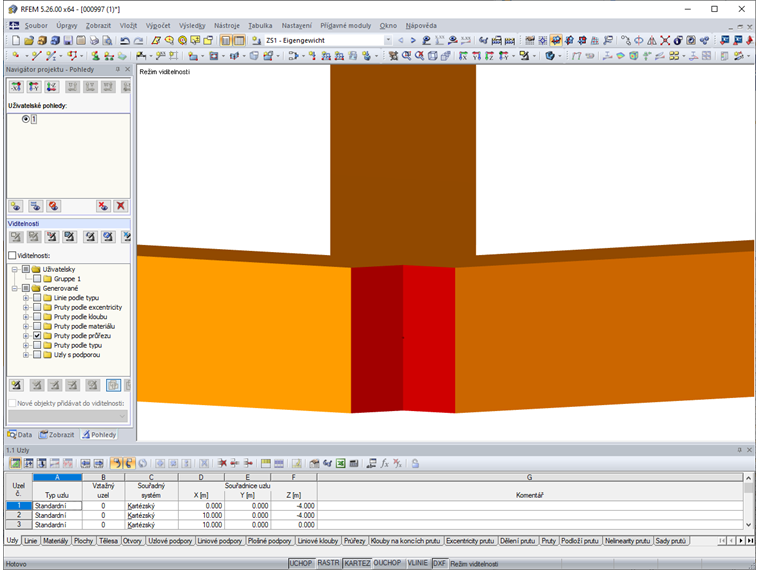Click the Undo arrow icon
Screen dimensions: 760x570
click(125, 41)
